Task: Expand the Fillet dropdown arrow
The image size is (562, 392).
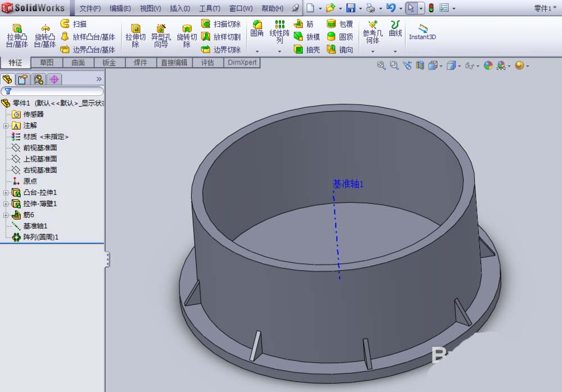Action: coord(257,51)
